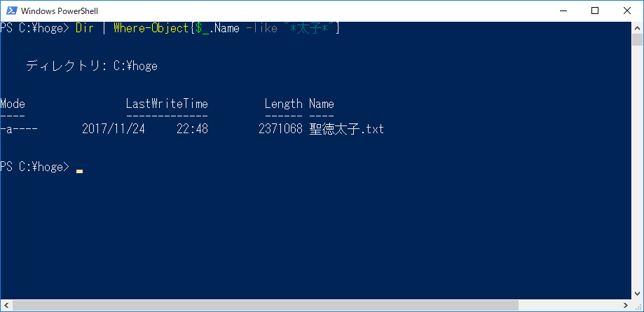Click the Mode column header
The width and height of the screenshot is (644, 312).
pyautogui.click(x=13, y=104)
